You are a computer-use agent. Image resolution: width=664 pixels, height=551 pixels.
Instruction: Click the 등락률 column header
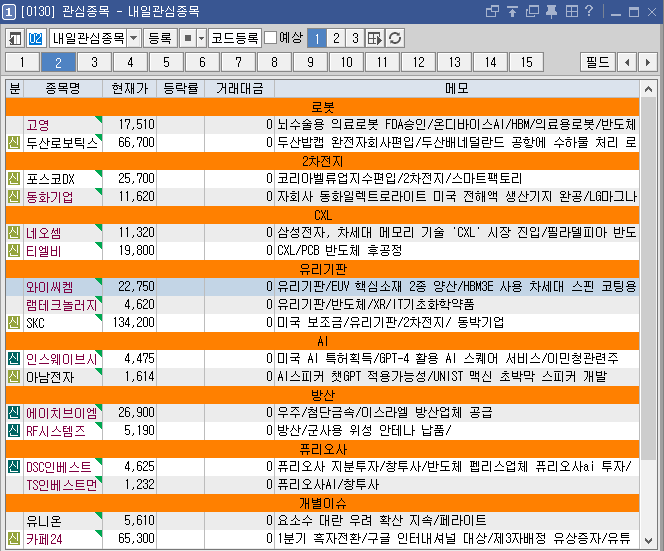(x=181, y=89)
